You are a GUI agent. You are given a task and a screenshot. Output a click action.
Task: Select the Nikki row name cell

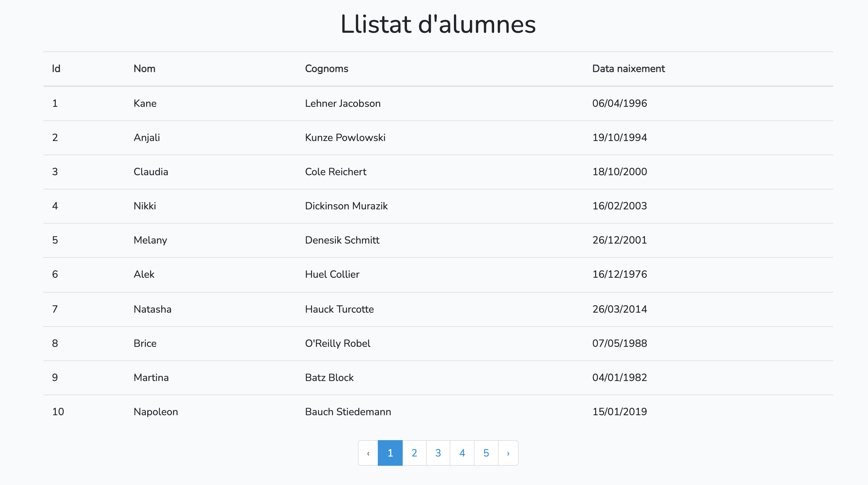point(145,206)
